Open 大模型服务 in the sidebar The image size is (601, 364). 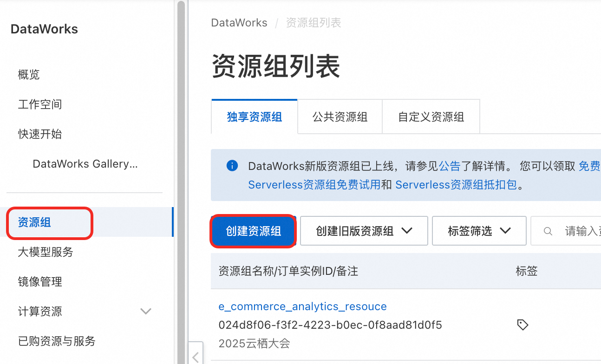(46, 252)
